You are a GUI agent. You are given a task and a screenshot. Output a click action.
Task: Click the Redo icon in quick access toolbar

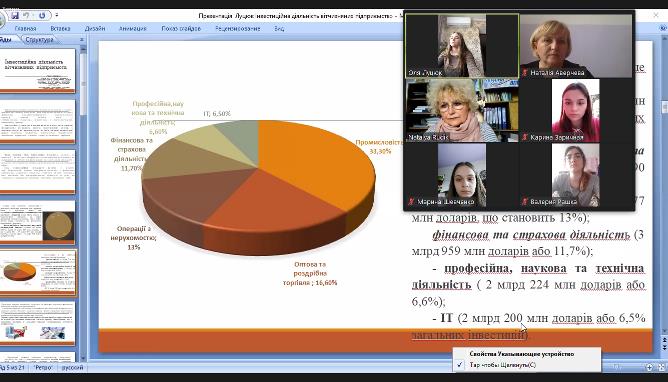42,15
